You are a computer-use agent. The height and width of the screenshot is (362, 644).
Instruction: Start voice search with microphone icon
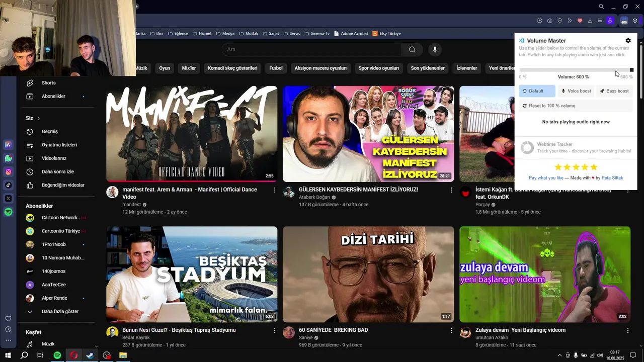pyautogui.click(x=435, y=49)
